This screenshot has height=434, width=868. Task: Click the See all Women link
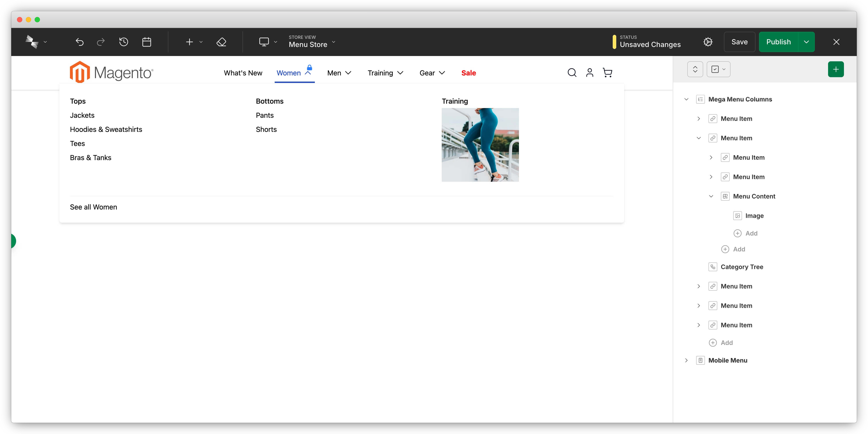tap(93, 207)
